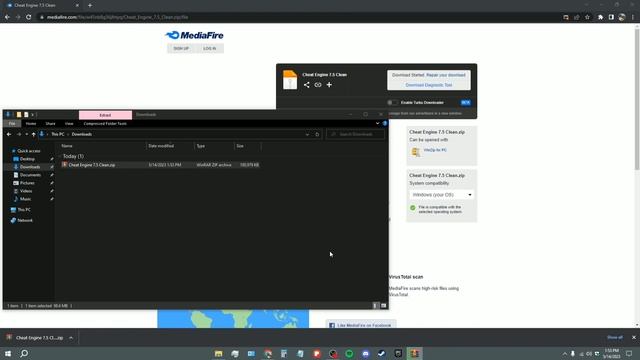Click the copy link icon on MediaFire

pyautogui.click(x=318, y=85)
